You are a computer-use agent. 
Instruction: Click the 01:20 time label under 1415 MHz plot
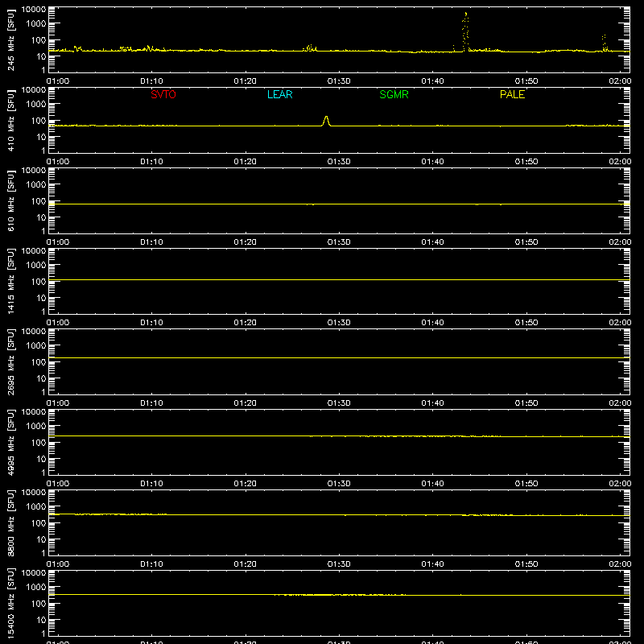(x=246, y=323)
